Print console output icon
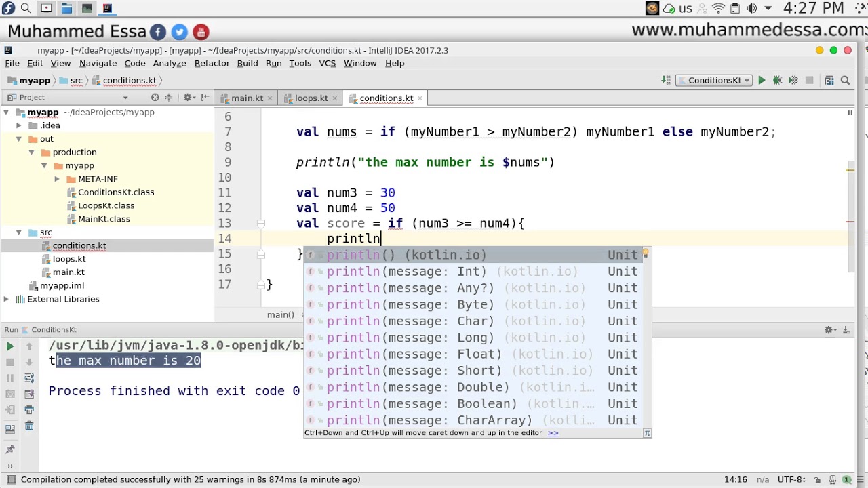 pos(29,410)
